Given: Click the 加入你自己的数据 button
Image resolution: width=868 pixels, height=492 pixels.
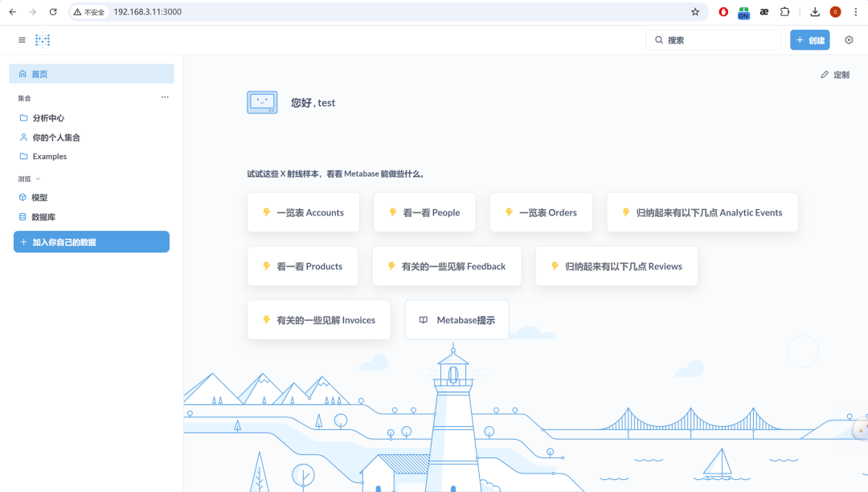Looking at the screenshot, I should (92, 242).
